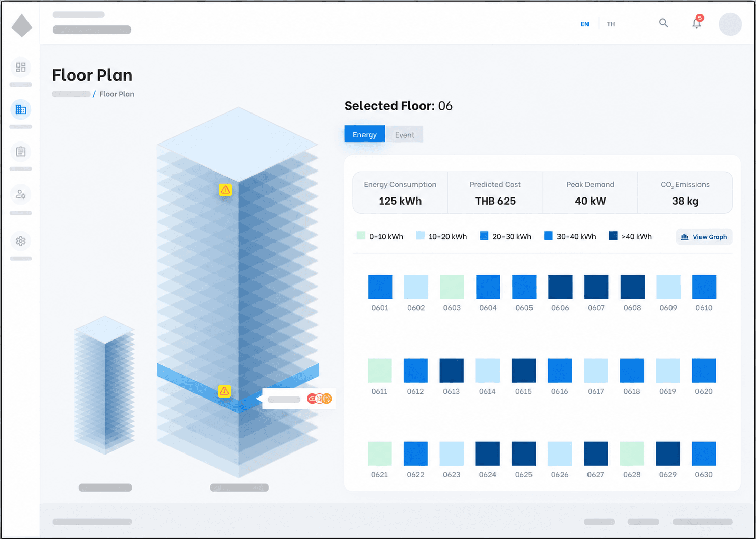Select the building floor plan sidebar icon
Viewport: 756px width, 539px height.
pos(21,109)
